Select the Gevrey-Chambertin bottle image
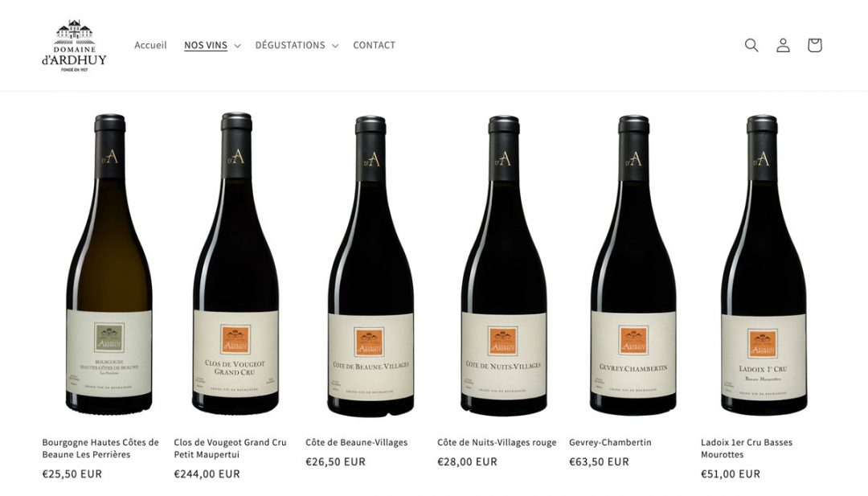Viewport: 868px width, 496px height. tap(633, 266)
